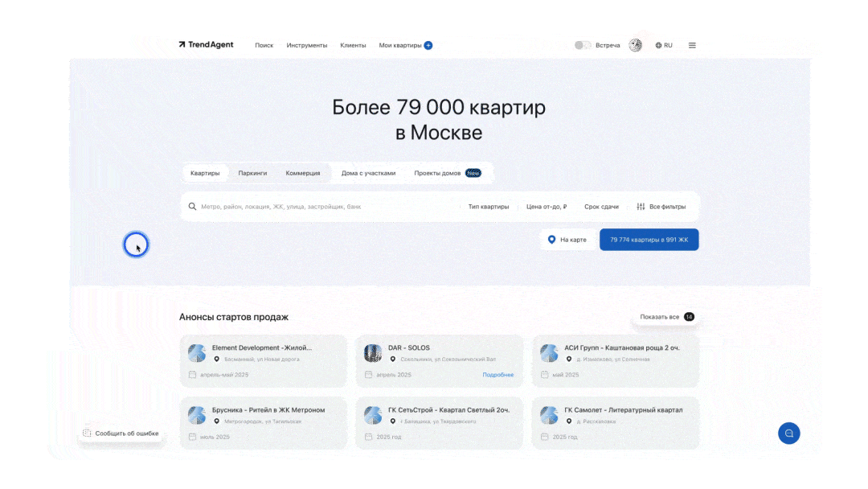Image resolution: width=868 pixels, height=489 pixels.
Task: Expand the Тип квартиры dropdown
Action: 489,207
